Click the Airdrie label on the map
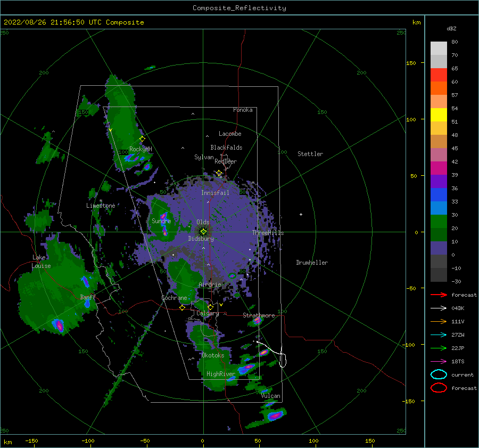 [210, 284]
